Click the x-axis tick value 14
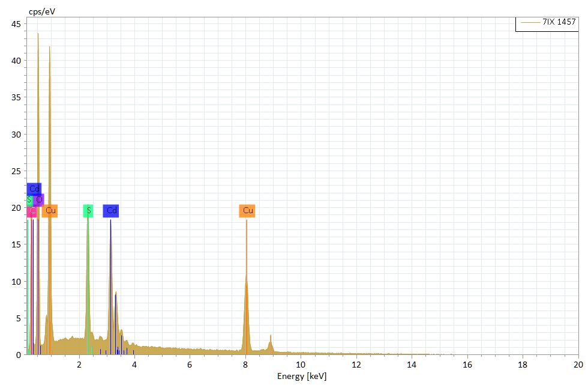The image size is (588, 385). [x=412, y=365]
